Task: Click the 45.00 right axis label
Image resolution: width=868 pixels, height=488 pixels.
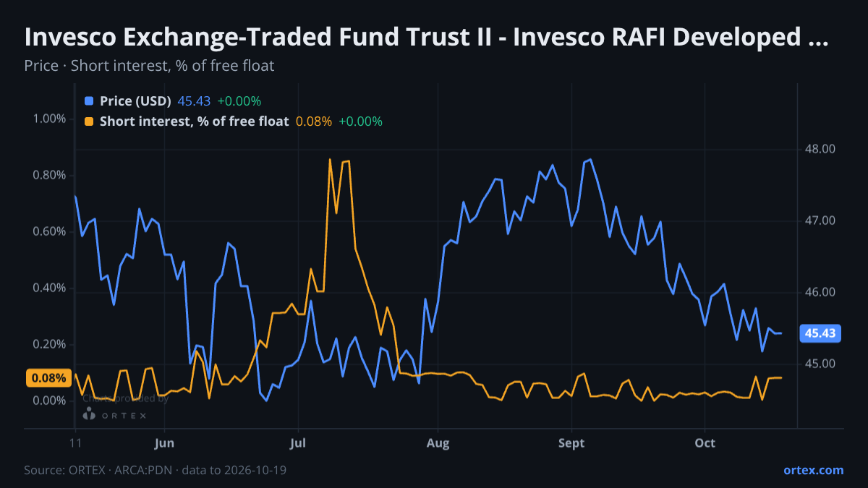Action: 820,364
